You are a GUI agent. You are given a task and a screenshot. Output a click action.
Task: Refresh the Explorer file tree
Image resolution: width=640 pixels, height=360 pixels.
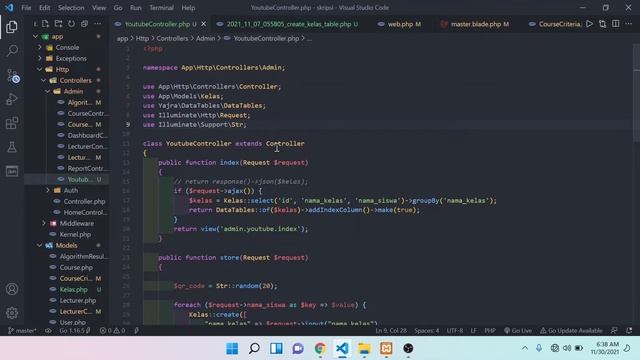point(71,24)
